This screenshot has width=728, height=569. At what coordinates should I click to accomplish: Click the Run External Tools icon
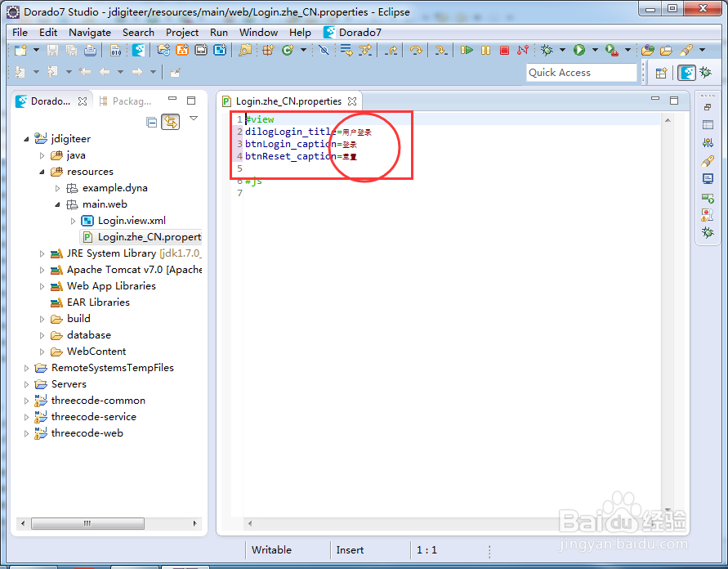coord(612,50)
